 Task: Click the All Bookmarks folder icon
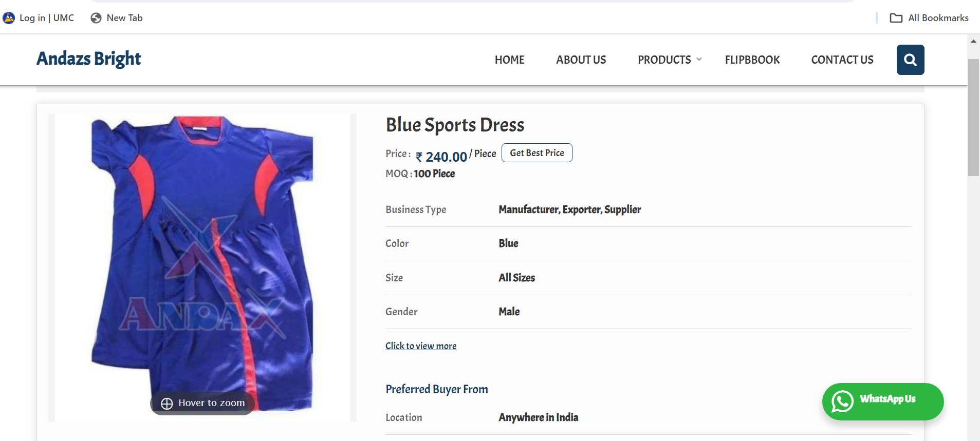[x=896, y=18]
